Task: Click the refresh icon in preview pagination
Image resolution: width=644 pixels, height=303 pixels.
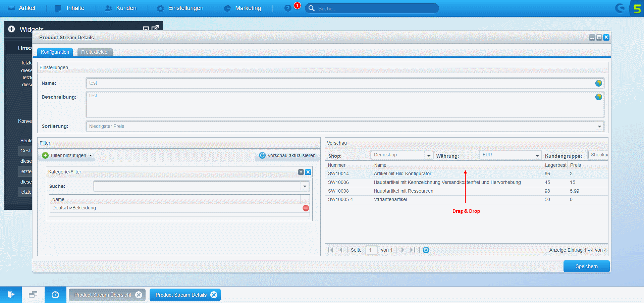Action: [426, 250]
